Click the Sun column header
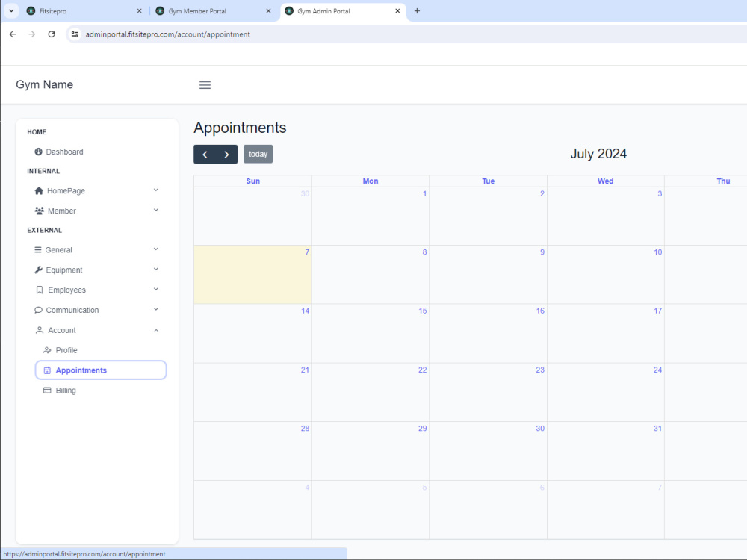 [x=253, y=181]
